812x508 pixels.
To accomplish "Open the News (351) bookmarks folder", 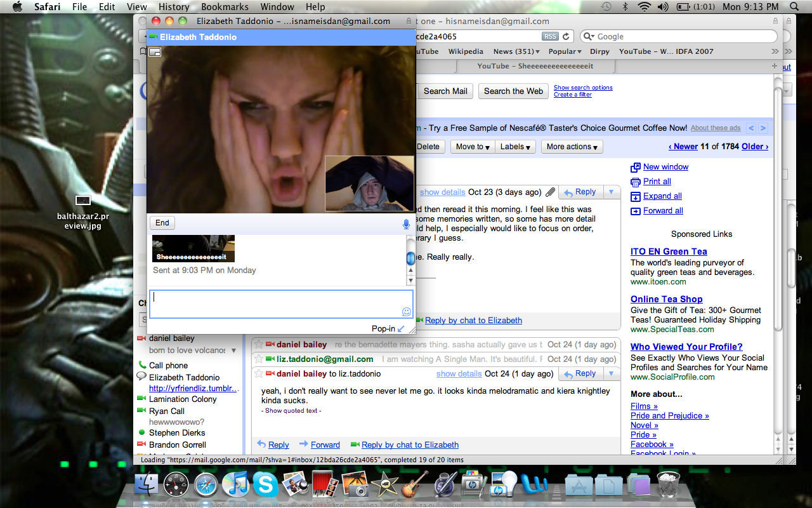I will tap(516, 51).
